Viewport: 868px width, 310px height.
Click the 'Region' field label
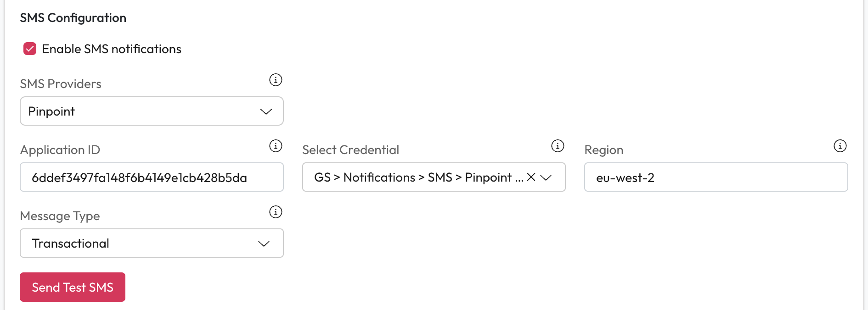click(x=603, y=150)
